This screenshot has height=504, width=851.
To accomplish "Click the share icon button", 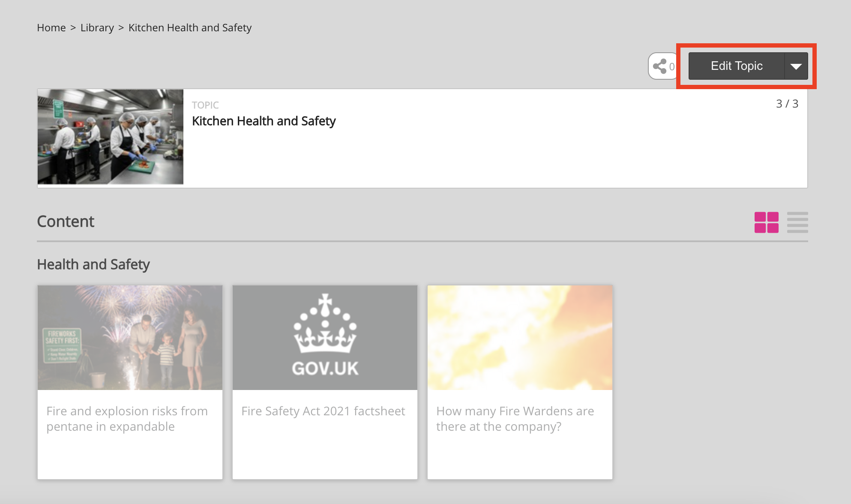I will click(660, 66).
